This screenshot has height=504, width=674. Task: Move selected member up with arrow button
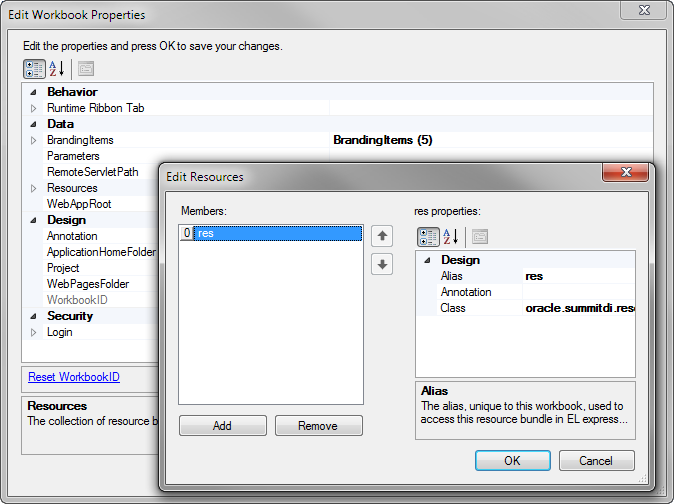[382, 236]
